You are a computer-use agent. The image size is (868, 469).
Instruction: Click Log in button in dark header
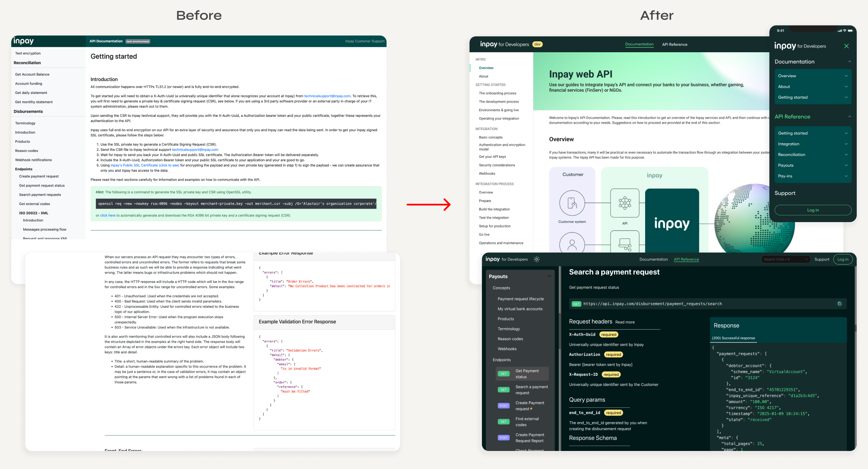[843, 259]
